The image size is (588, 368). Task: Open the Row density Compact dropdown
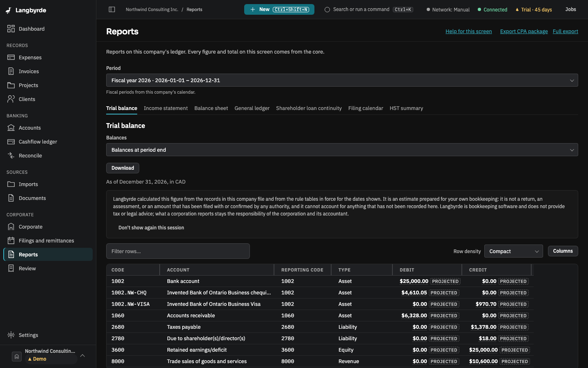pos(513,251)
